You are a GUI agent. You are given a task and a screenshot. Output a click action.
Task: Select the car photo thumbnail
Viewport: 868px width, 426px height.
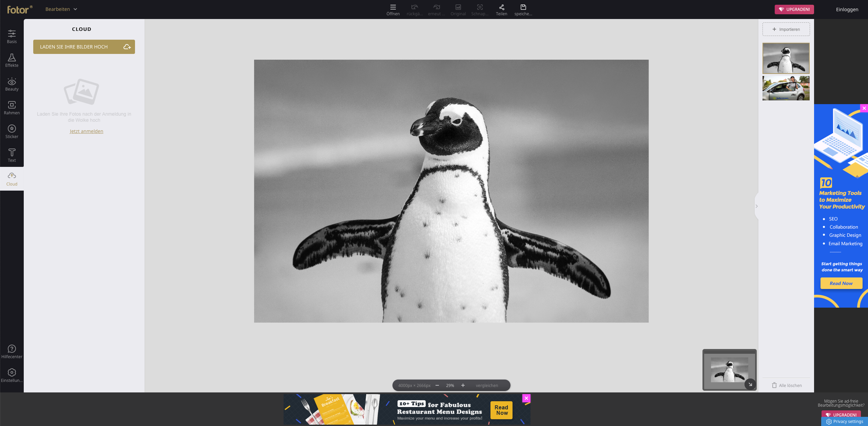[786, 88]
